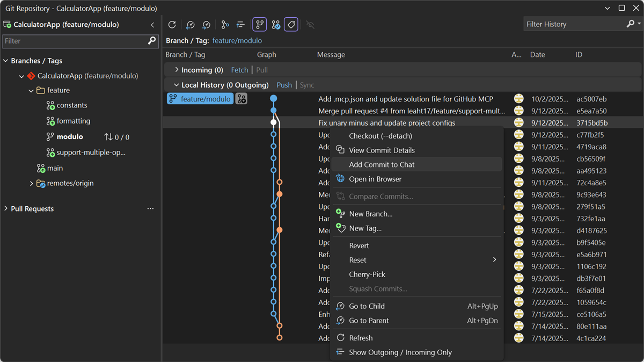Click the Fetch link in the Incoming row
Image resolution: width=644 pixels, height=362 pixels.
[239, 69]
